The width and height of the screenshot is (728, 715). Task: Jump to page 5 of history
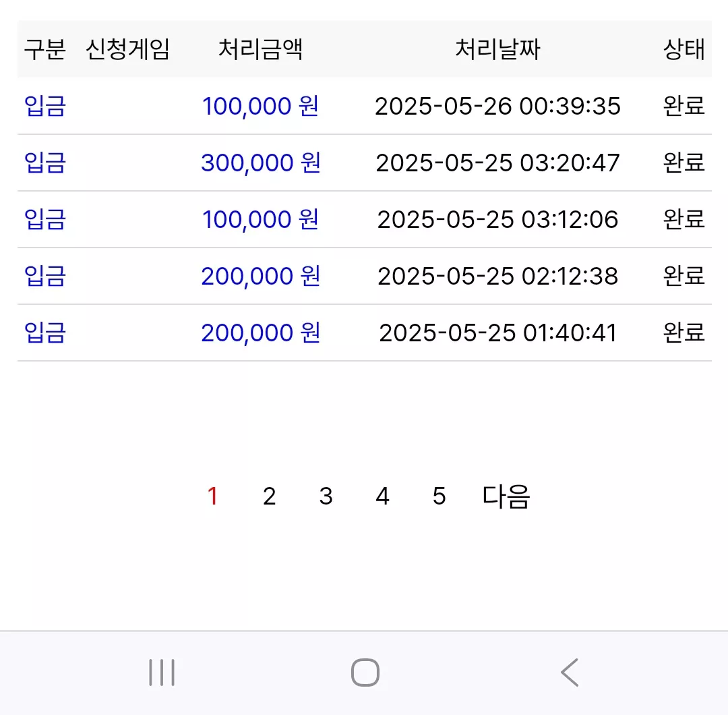tap(439, 496)
